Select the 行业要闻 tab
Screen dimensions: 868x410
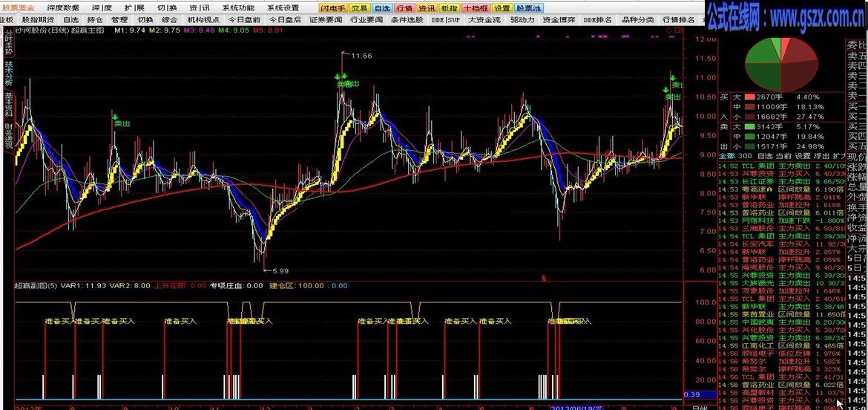[366, 20]
